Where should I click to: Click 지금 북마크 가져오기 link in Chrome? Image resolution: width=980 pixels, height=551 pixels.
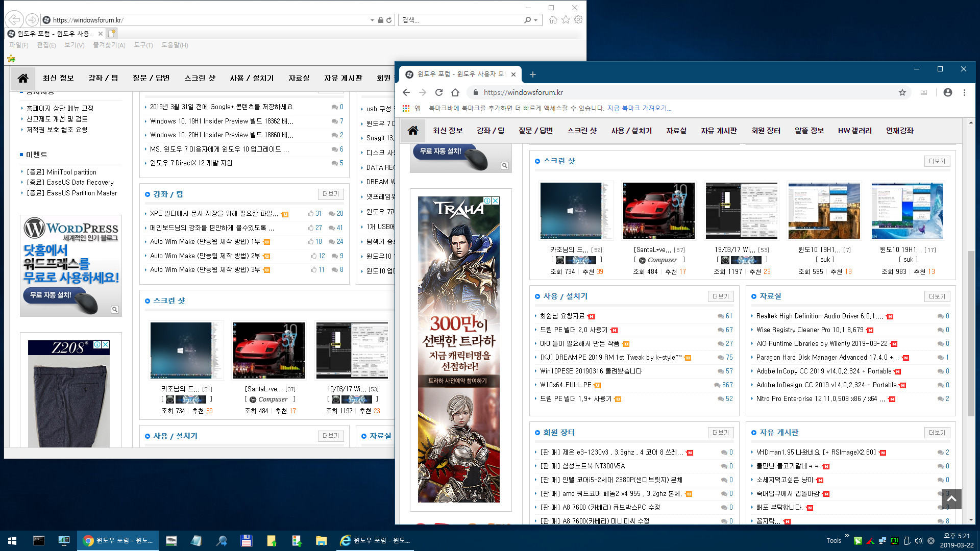tap(639, 108)
